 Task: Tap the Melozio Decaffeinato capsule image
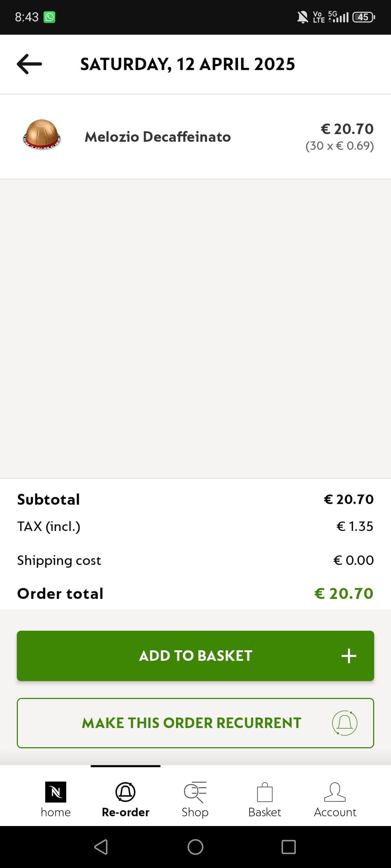[42, 135]
